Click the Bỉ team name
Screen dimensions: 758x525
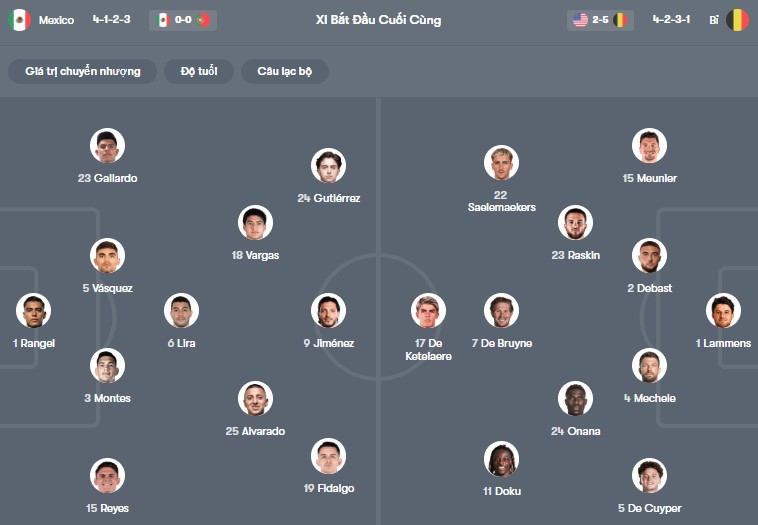(714, 20)
